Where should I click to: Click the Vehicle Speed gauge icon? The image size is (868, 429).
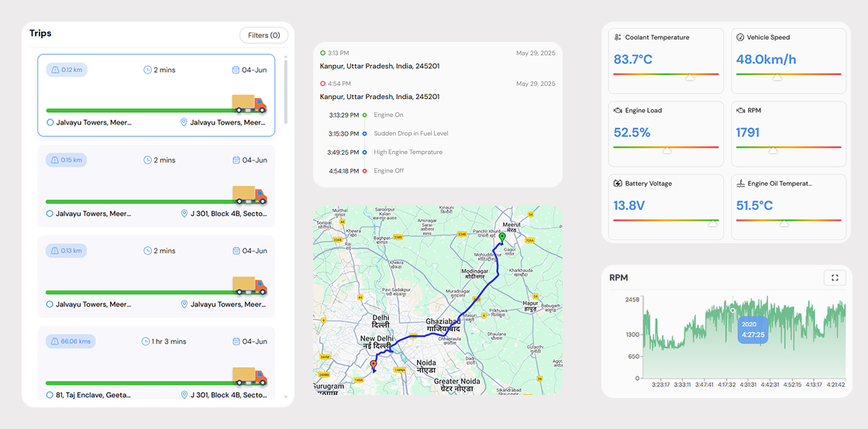pos(740,37)
